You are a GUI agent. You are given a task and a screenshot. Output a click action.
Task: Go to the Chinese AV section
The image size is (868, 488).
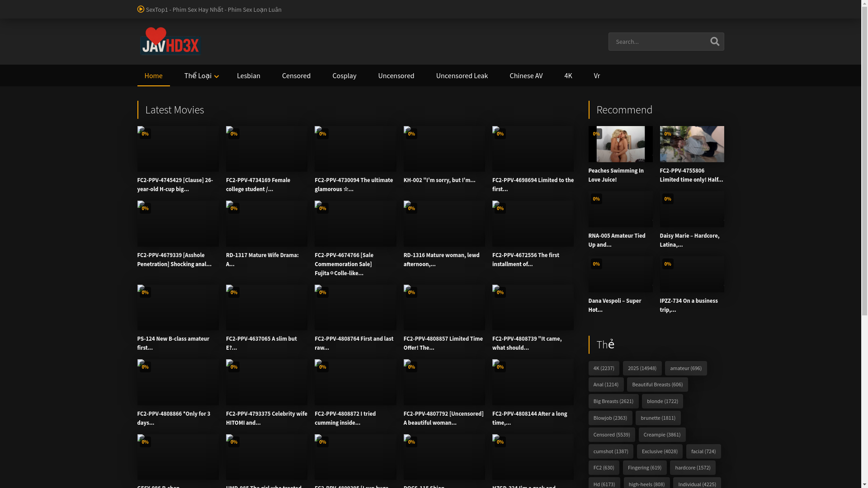pyautogui.click(x=526, y=76)
